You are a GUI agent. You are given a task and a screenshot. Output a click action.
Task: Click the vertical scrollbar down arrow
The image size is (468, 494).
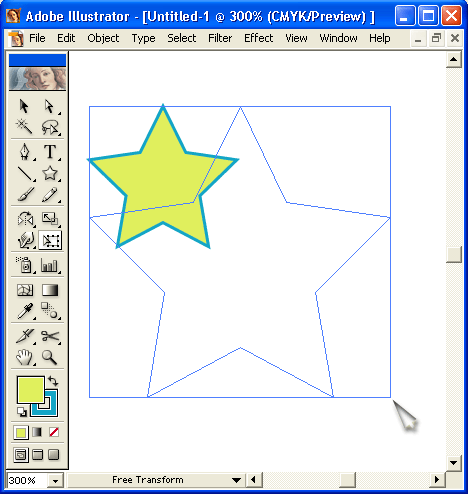tap(453, 463)
